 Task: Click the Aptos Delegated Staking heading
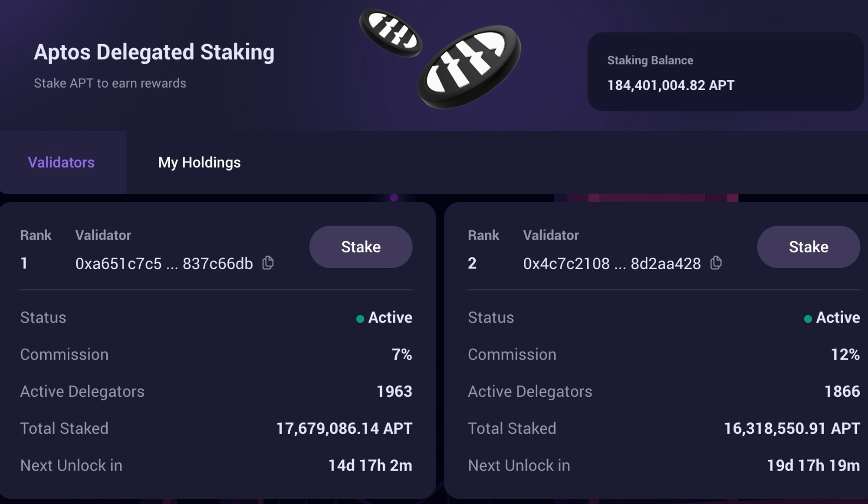coord(154,52)
